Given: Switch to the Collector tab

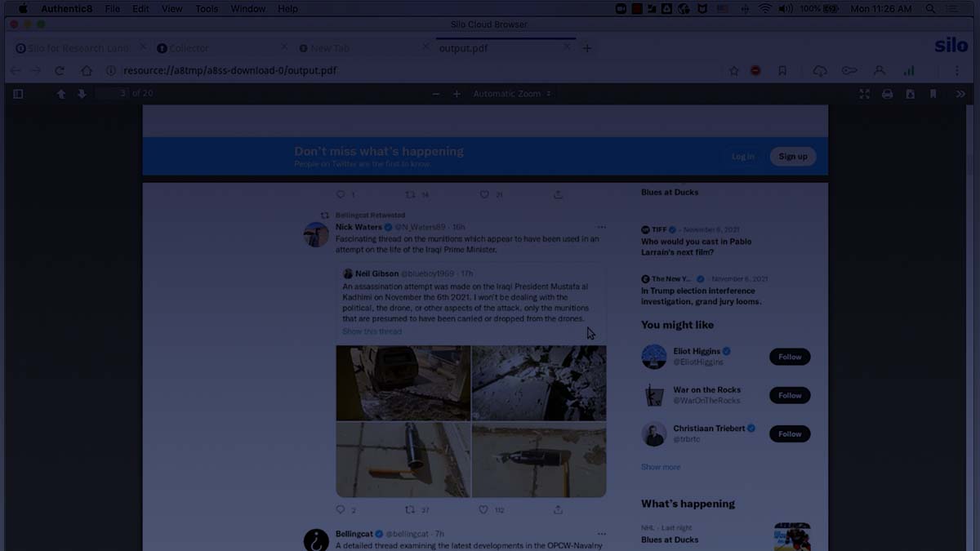Looking at the screenshot, I should click(x=220, y=48).
